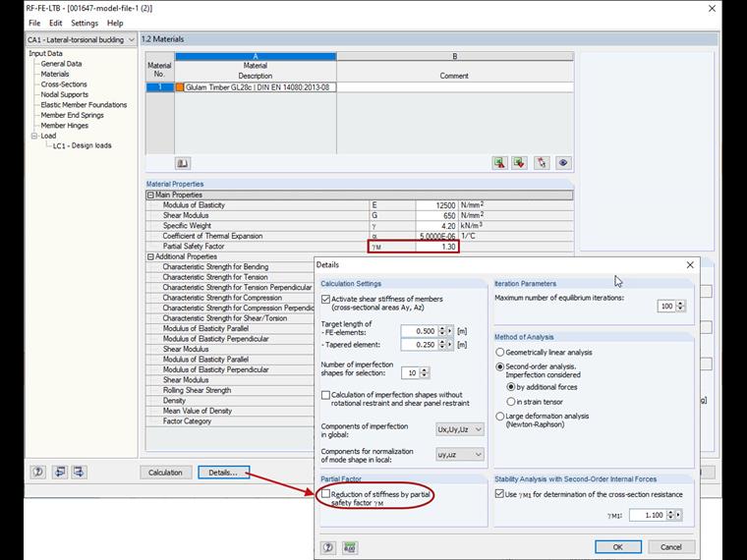Select Member End Springs in the tree

tap(72, 115)
